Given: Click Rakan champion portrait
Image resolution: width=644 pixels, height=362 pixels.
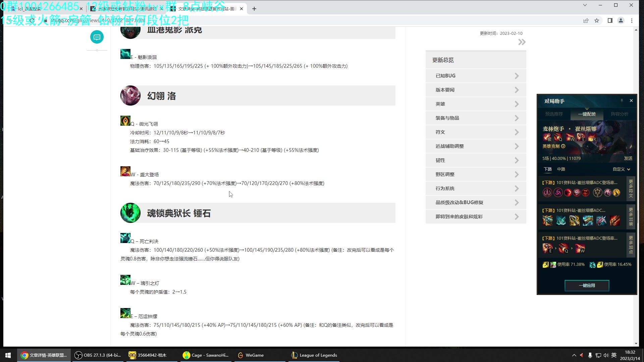Looking at the screenshot, I should coord(130,96).
